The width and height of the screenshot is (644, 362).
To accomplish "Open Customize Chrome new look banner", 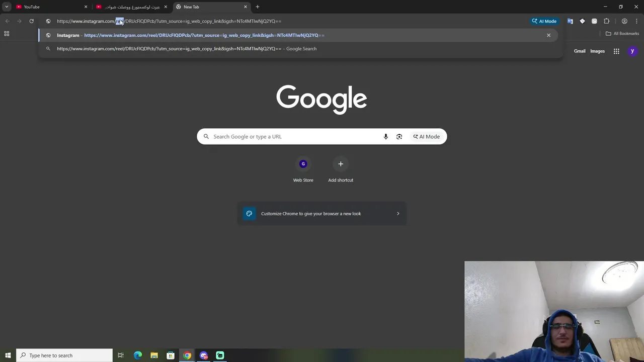I will point(321,214).
